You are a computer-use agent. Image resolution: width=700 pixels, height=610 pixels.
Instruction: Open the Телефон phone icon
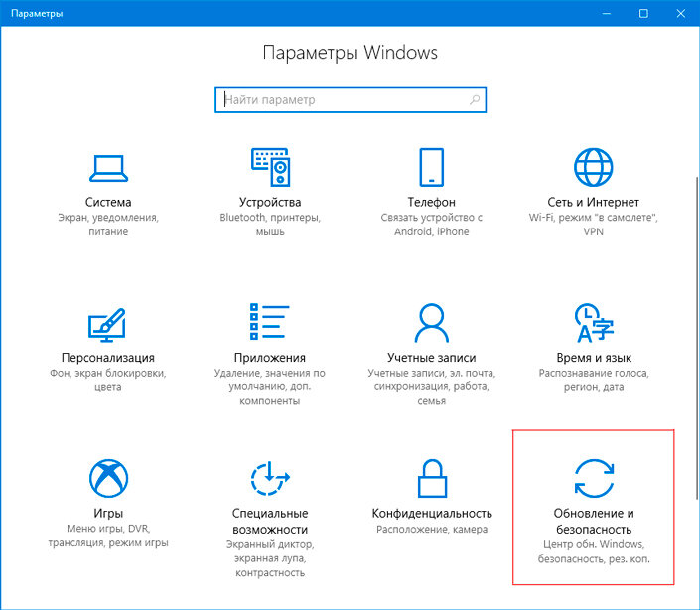coord(432,167)
